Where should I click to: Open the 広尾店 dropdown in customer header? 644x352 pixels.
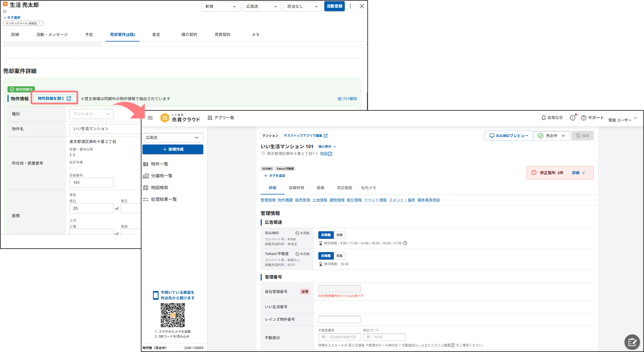pyautogui.click(x=261, y=6)
